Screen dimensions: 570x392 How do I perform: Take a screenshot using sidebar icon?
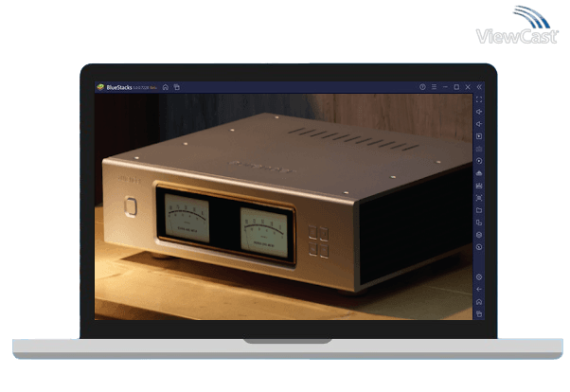(479, 198)
